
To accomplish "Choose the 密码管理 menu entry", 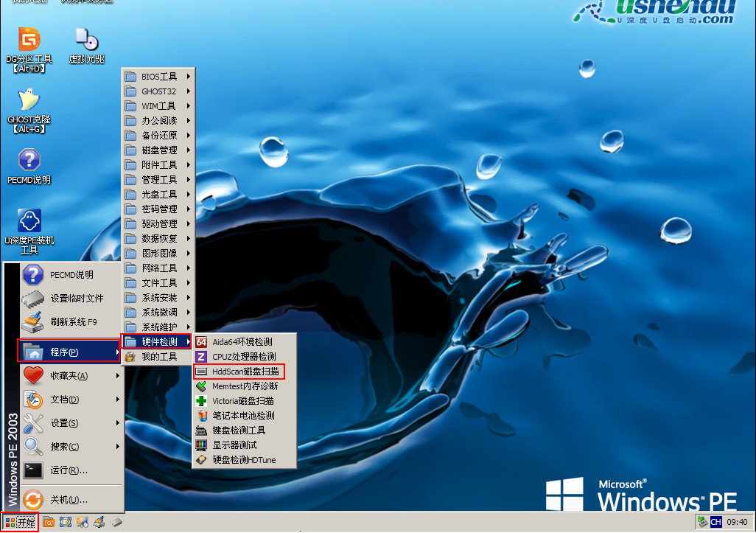I will (x=158, y=209).
